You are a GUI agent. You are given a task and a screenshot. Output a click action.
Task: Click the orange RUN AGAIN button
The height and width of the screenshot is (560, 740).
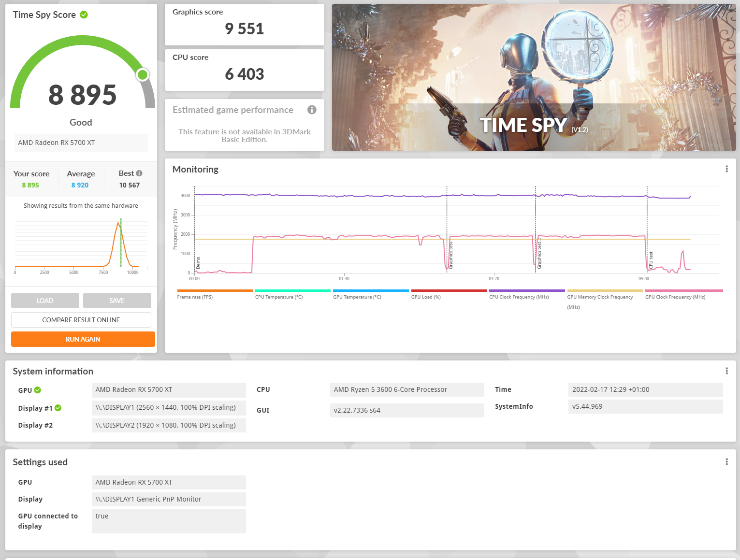[x=83, y=339]
